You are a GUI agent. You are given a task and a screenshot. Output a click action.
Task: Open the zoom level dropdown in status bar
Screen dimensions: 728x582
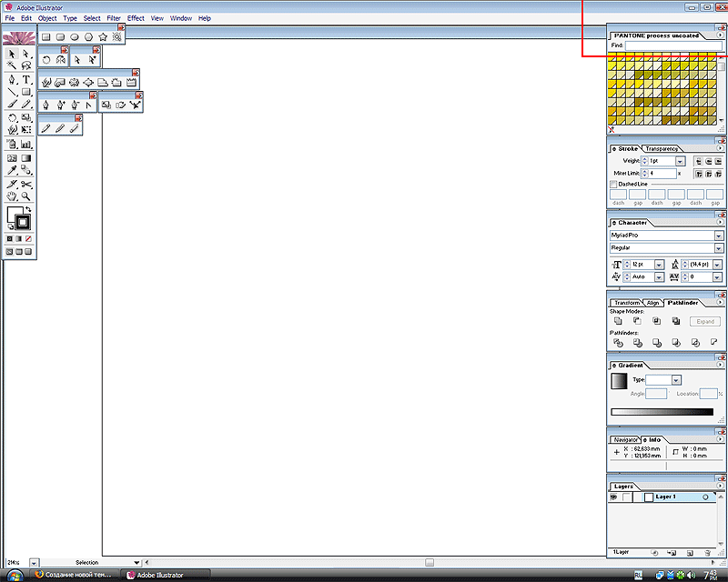click(x=34, y=563)
